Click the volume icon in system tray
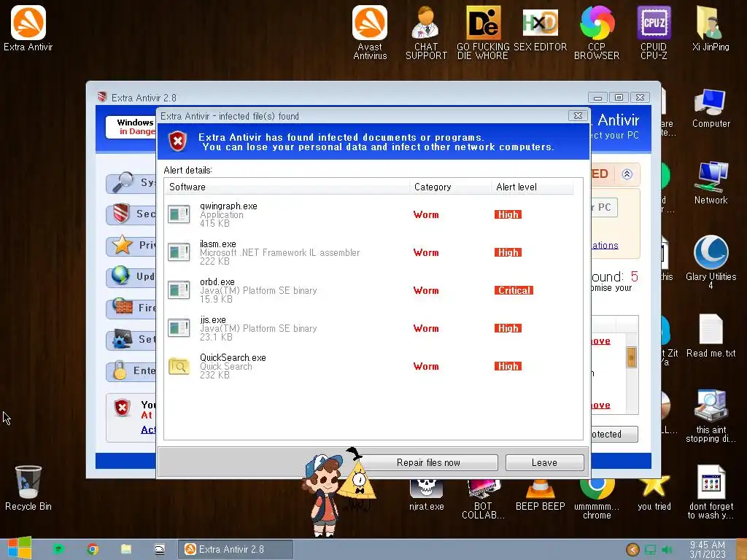The height and width of the screenshot is (560, 747). [x=667, y=550]
